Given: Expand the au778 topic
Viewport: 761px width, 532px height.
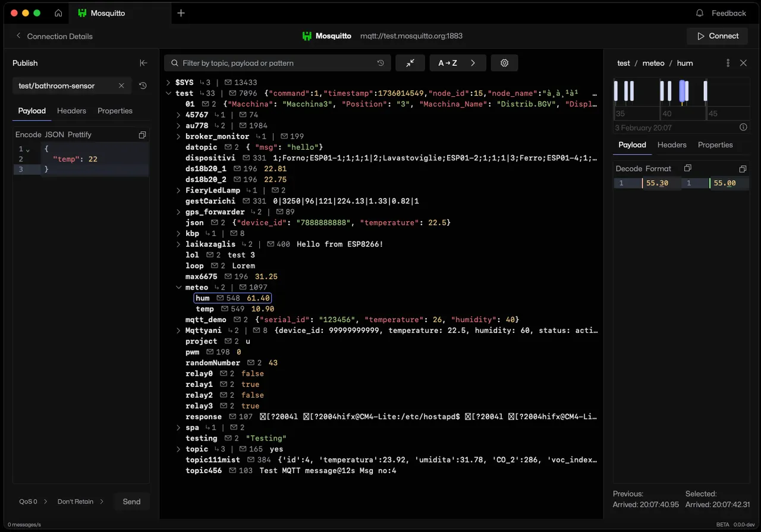Looking at the screenshot, I should [x=178, y=125].
